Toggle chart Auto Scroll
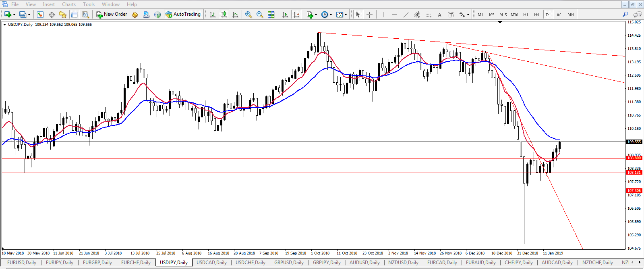Image resolution: width=644 pixels, height=269 pixels. 285,15
